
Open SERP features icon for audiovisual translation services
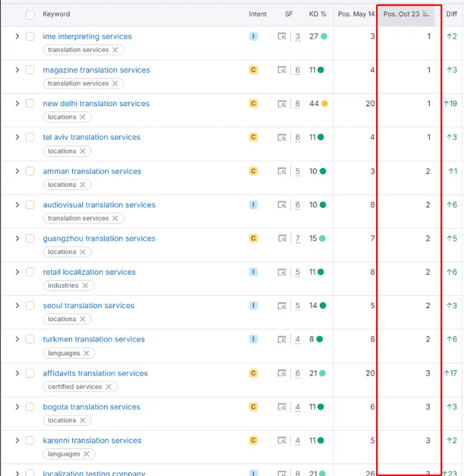click(282, 205)
